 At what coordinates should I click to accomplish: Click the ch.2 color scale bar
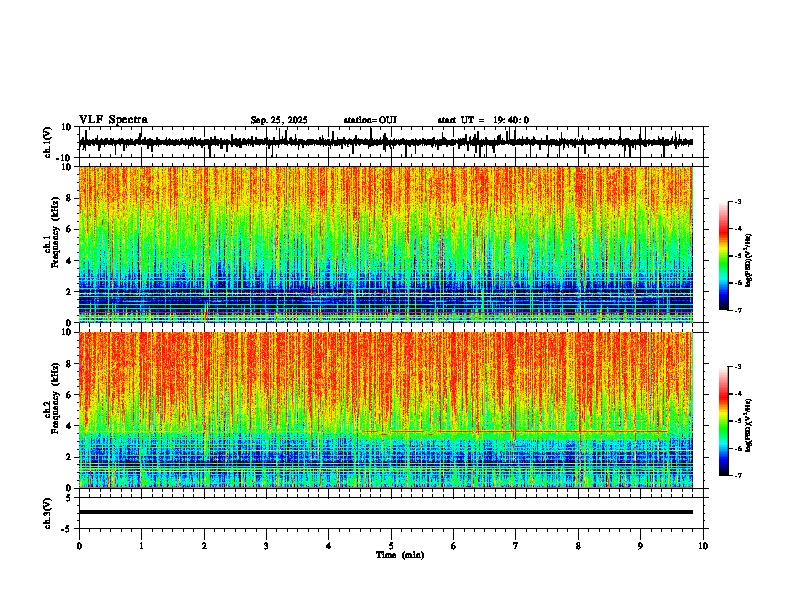[724, 421]
